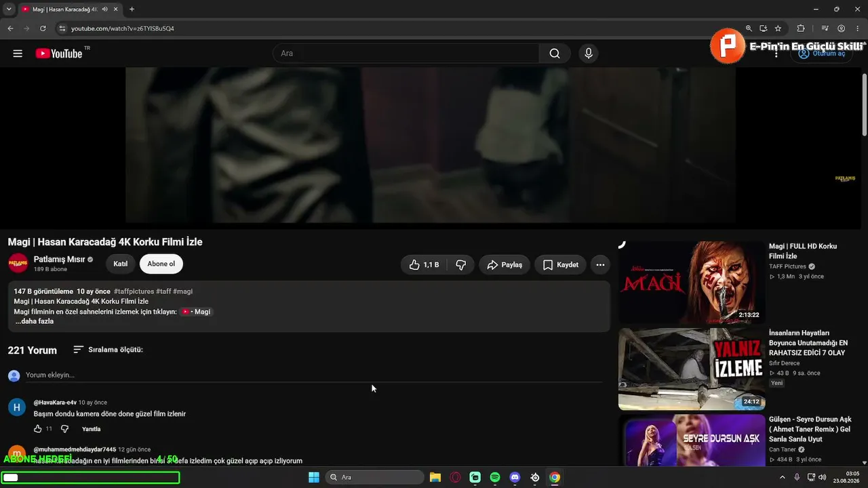Mute the tab via speaker icon

coord(105,9)
